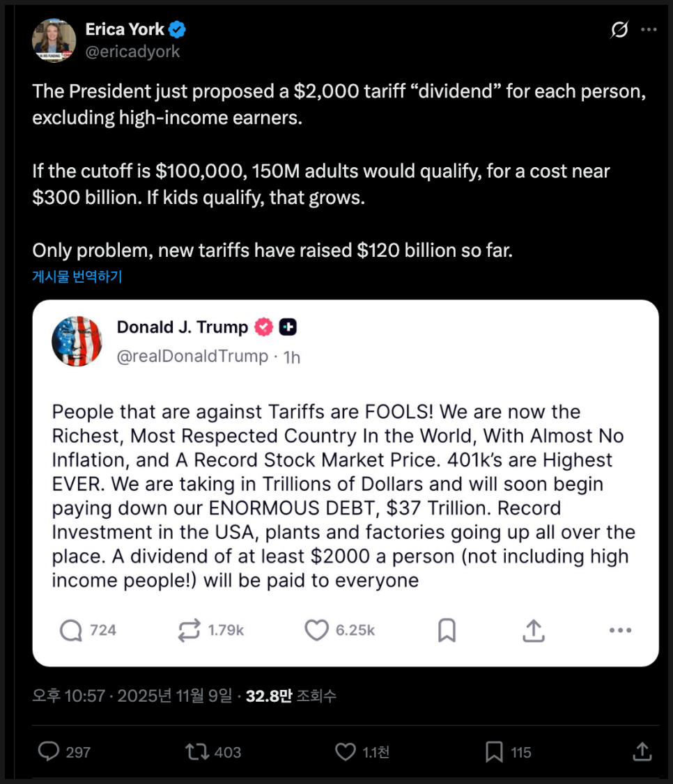Viewport: 673px width, 784px height.
Task: Open the three-dot more options menu
Action: coord(649,30)
